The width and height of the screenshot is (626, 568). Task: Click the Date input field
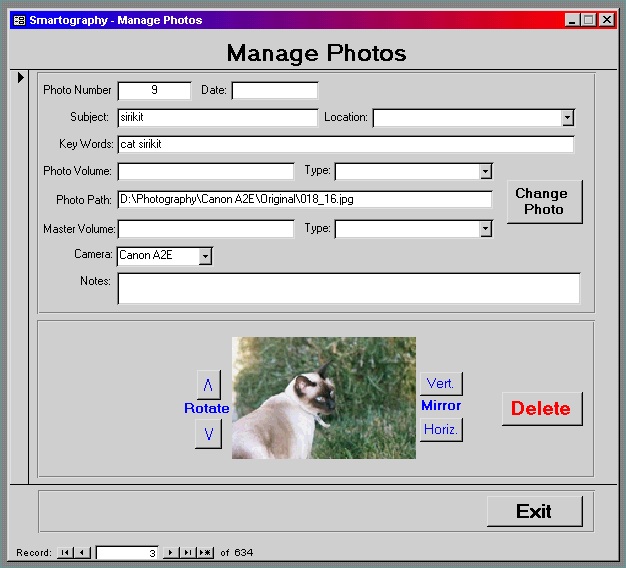click(275, 91)
